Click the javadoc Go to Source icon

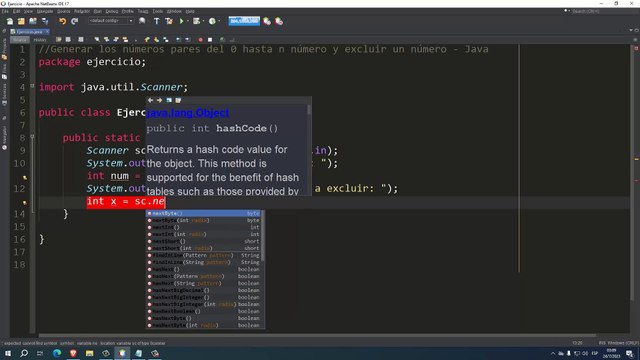tap(178, 100)
